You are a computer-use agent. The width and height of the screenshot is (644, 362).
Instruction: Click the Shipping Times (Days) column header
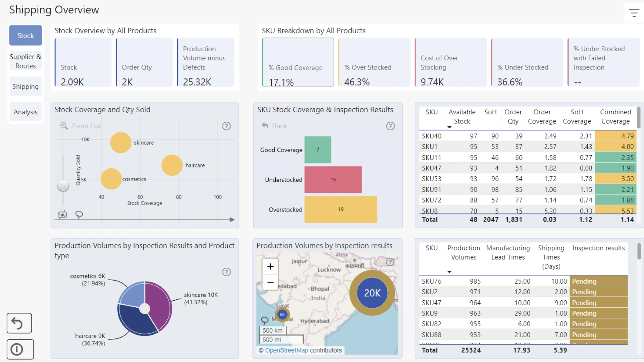pos(551,257)
